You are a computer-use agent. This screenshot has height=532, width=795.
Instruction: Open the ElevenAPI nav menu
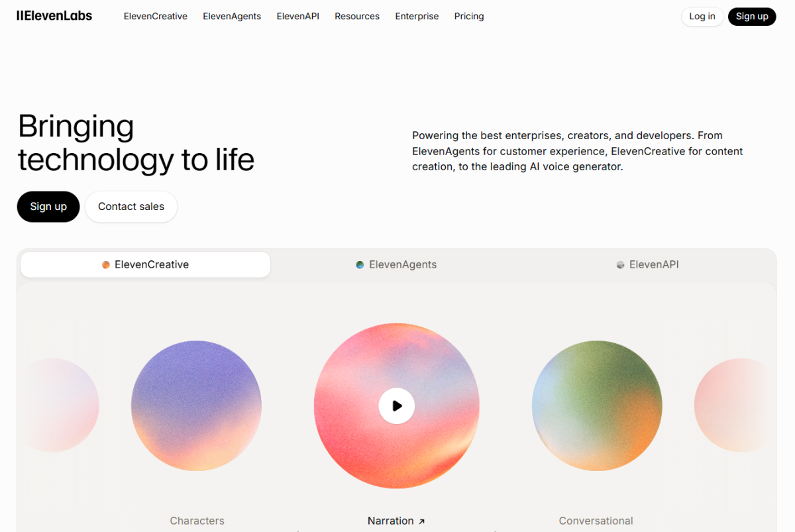298,16
